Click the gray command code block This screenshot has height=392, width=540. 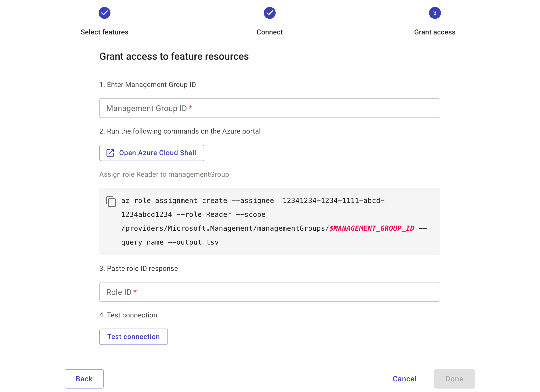point(270,222)
